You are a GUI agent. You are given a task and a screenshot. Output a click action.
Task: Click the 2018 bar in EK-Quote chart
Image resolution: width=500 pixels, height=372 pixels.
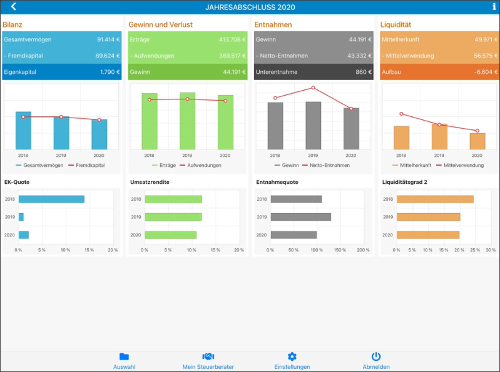click(52, 199)
